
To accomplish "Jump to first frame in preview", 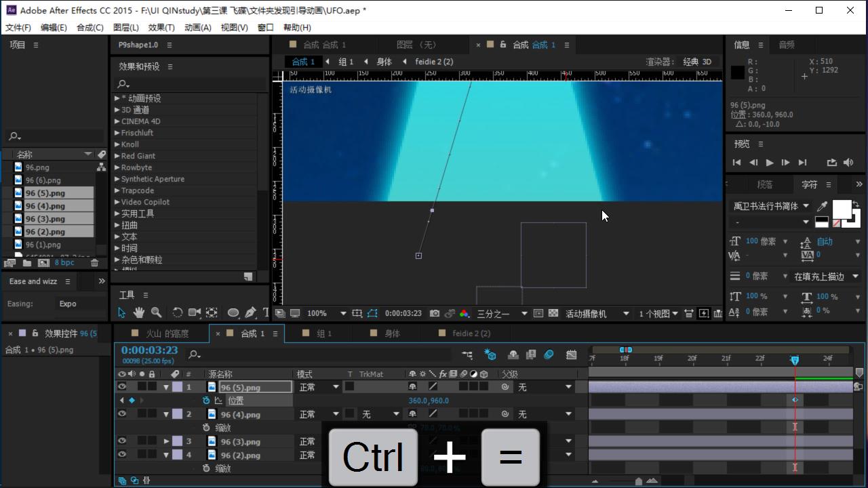I will (x=736, y=163).
